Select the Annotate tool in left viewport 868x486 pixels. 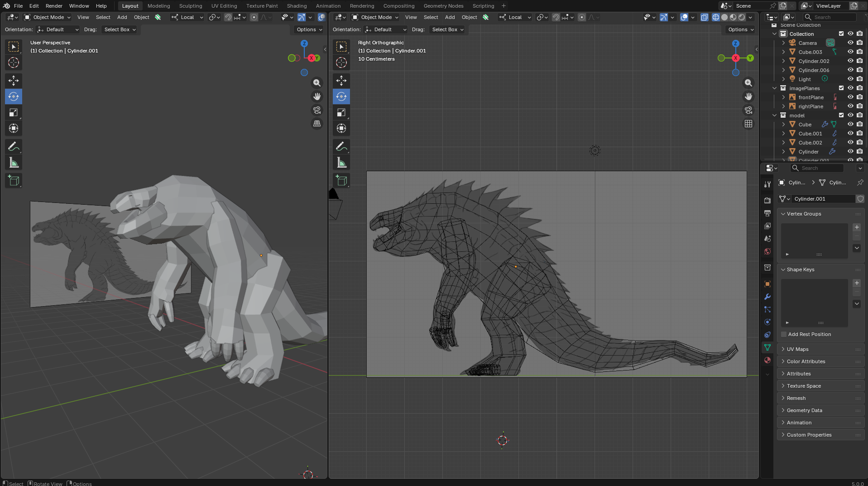pos(14,147)
